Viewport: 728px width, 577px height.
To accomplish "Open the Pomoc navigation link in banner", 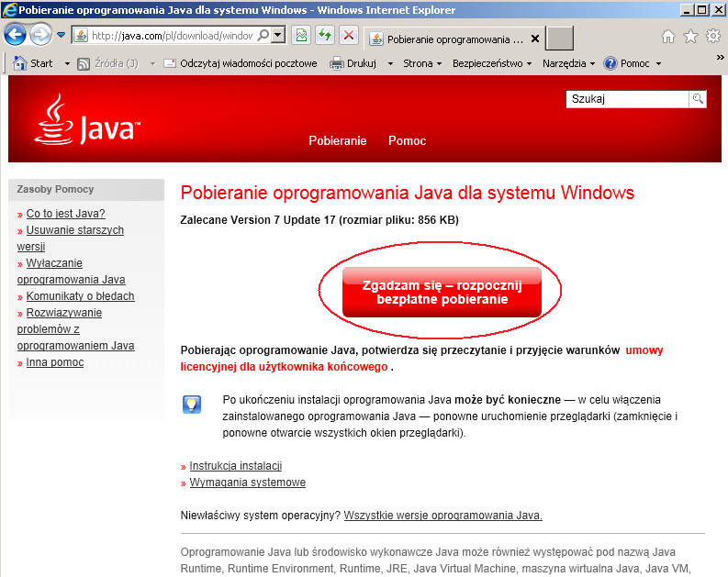I will [x=408, y=140].
